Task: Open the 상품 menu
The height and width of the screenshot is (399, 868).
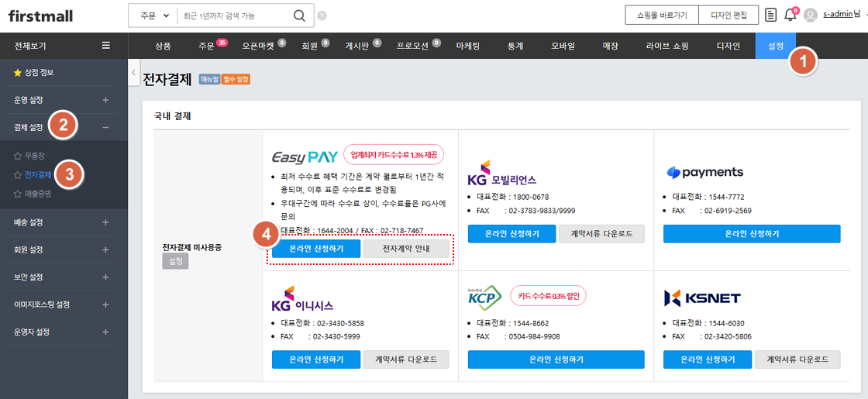Action: [x=164, y=46]
